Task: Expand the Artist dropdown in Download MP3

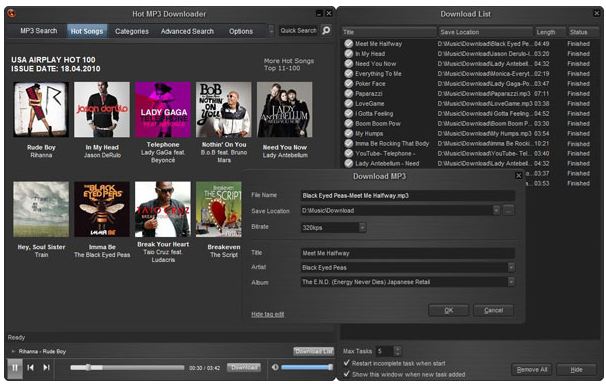Action: (x=511, y=267)
